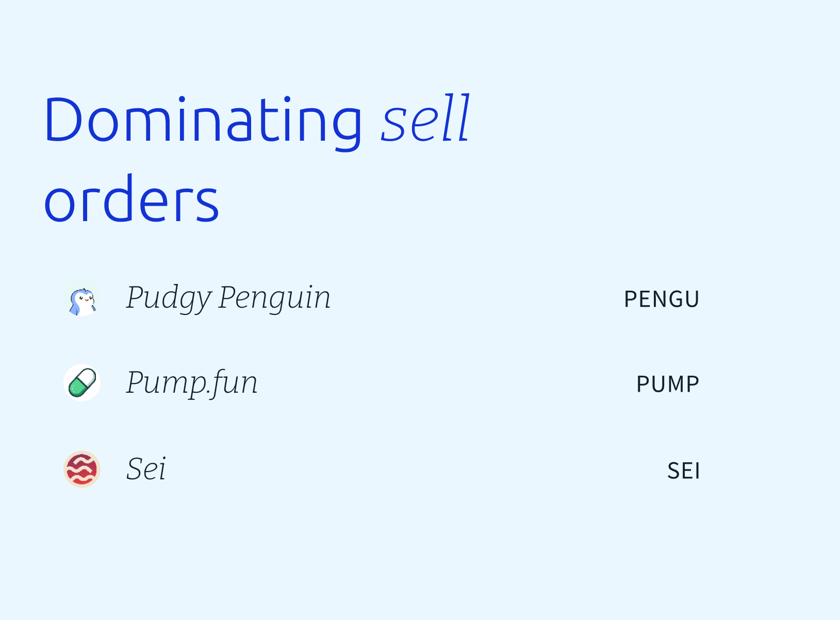Click the word "Penguin" in first row

pos(274,298)
